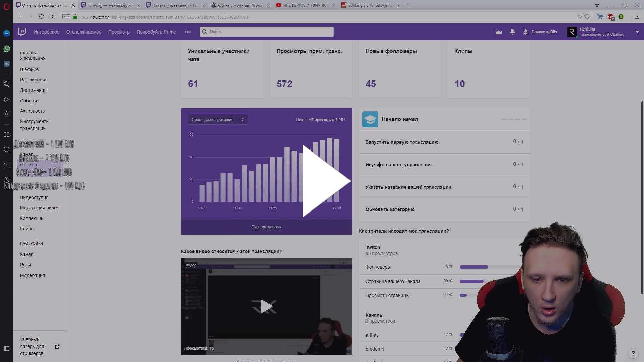Open Достижения in dashboard sidebar

click(x=33, y=90)
